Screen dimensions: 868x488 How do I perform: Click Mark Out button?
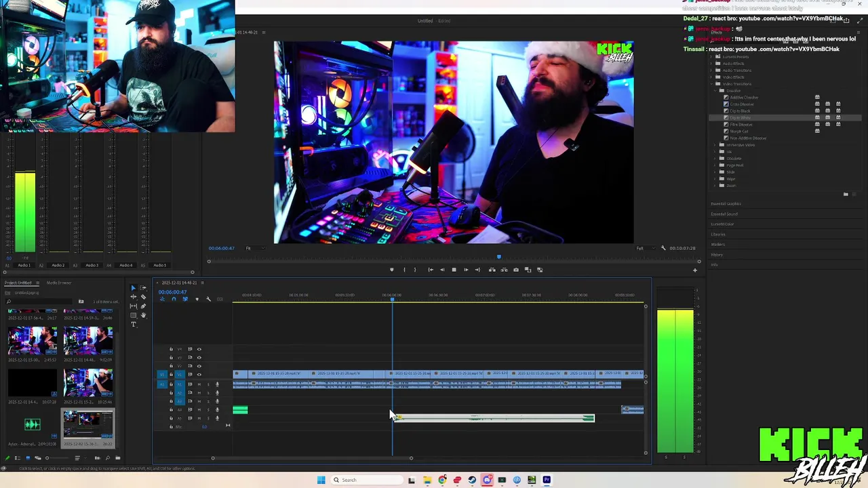415,270
